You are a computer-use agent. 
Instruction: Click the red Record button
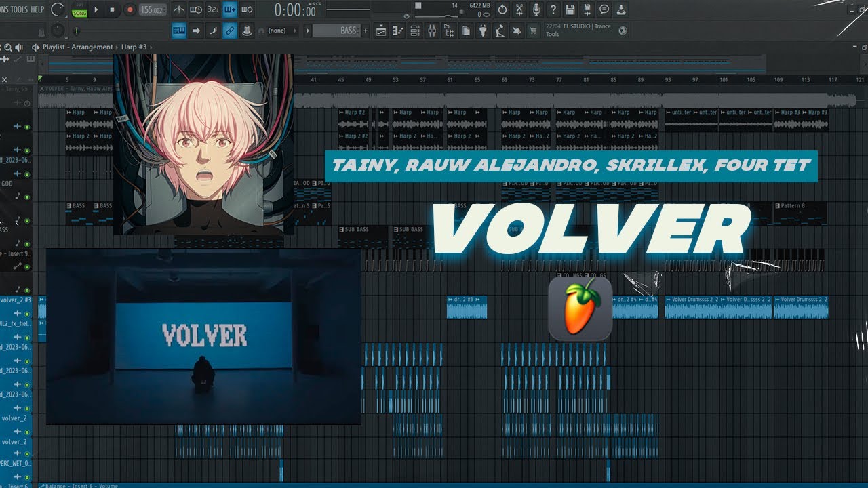coord(129,9)
